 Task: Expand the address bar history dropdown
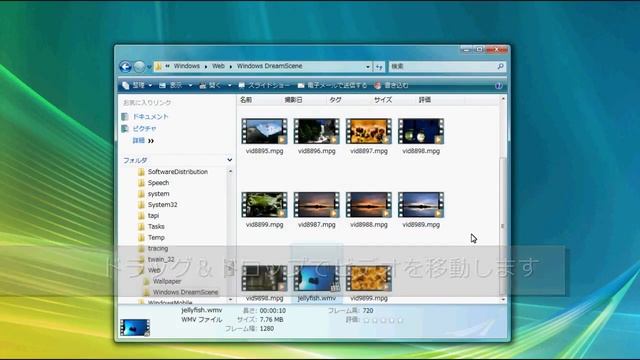[x=368, y=67]
